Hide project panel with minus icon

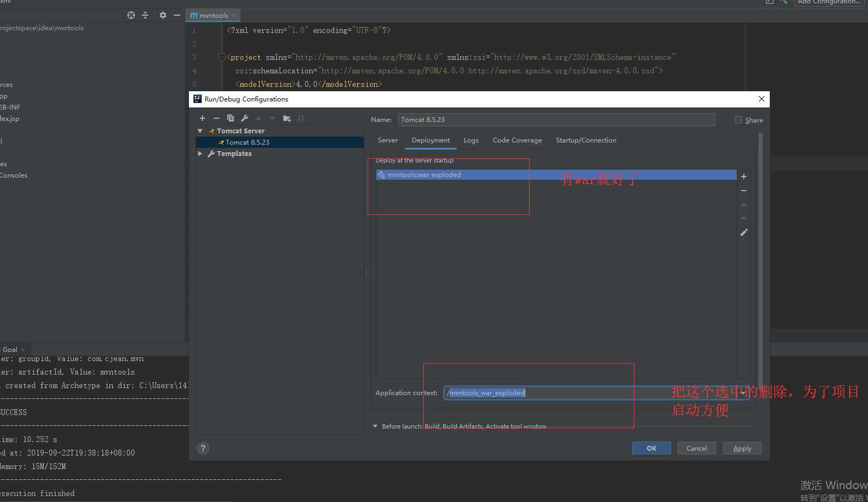(x=177, y=15)
